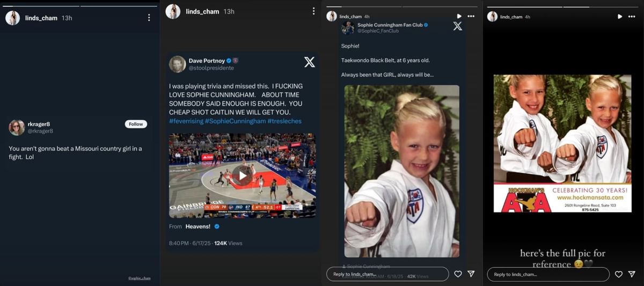Screen dimensions: 644x286
Task: Click reply field below Hockman's ATA photo
Action: (x=548, y=274)
